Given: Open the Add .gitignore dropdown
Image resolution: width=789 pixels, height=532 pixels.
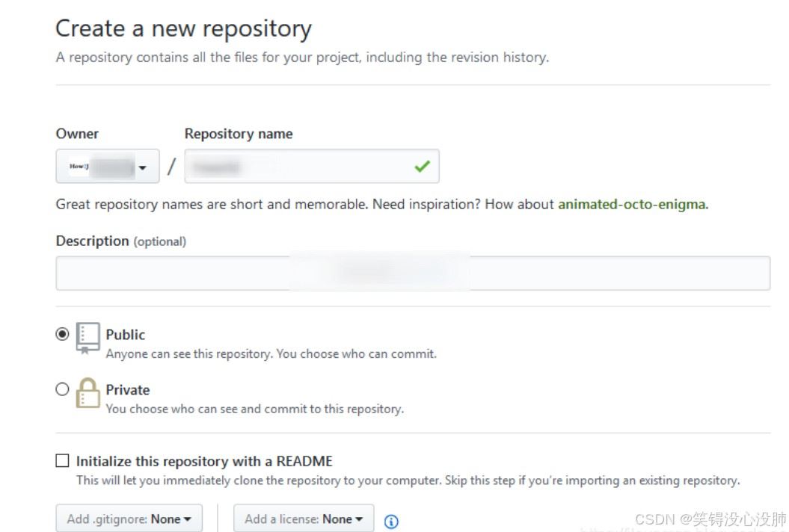Looking at the screenshot, I should pyautogui.click(x=129, y=519).
